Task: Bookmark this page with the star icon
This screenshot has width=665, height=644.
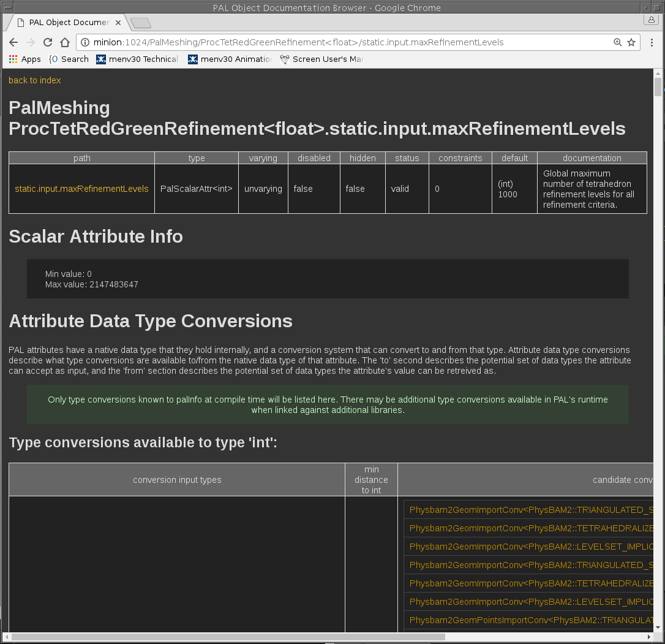Action: [631, 43]
